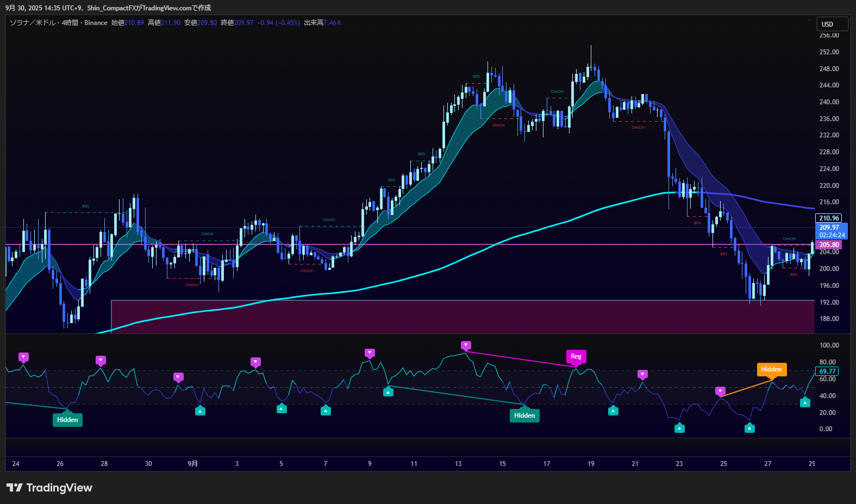Image resolution: width=856 pixels, height=504 pixels.
Task: Click the purple down-arrow marker at far left
Action: tap(23, 357)
